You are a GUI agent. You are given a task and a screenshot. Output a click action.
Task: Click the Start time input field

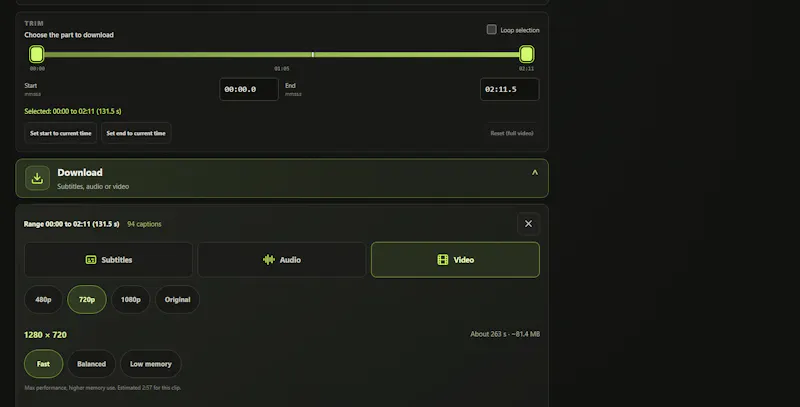(x=249, y=89)
